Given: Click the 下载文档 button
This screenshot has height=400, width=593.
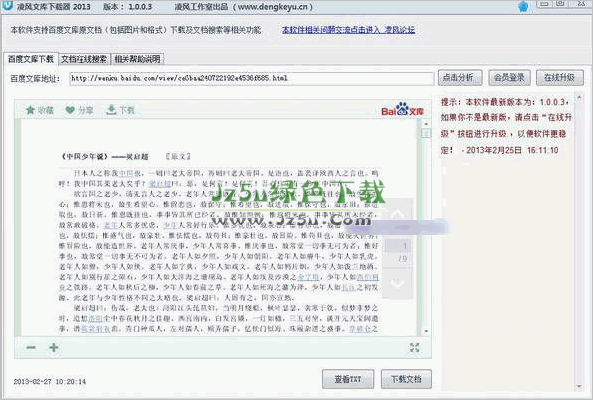Looking at the screenshot, I should click(x=406, y=379).
